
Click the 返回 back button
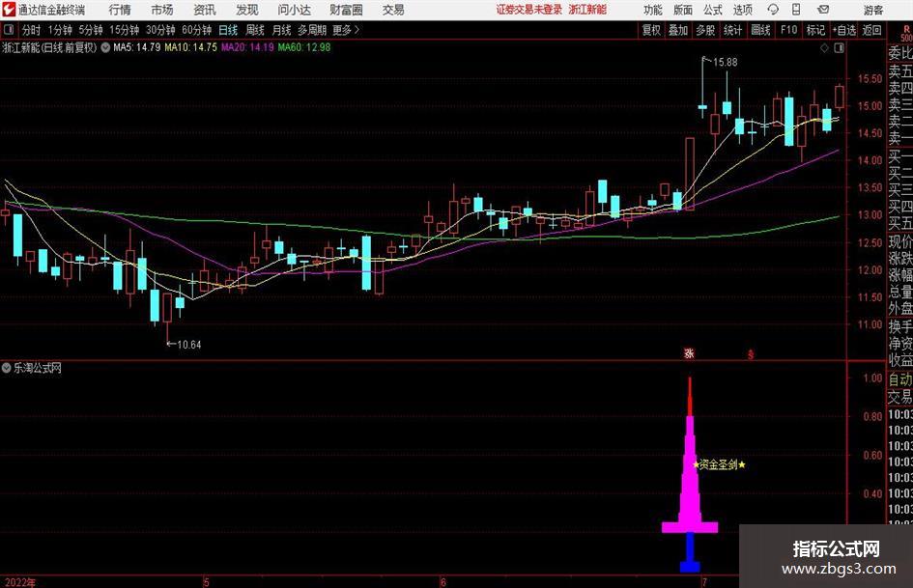point(871,30)
